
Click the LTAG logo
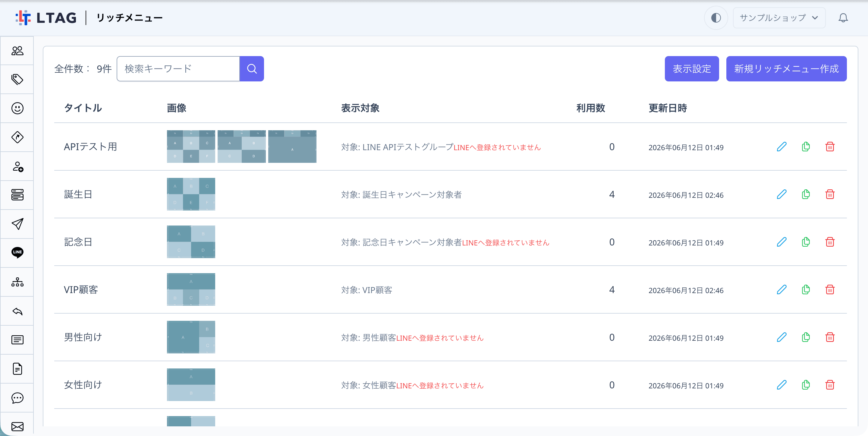[46, 17]
